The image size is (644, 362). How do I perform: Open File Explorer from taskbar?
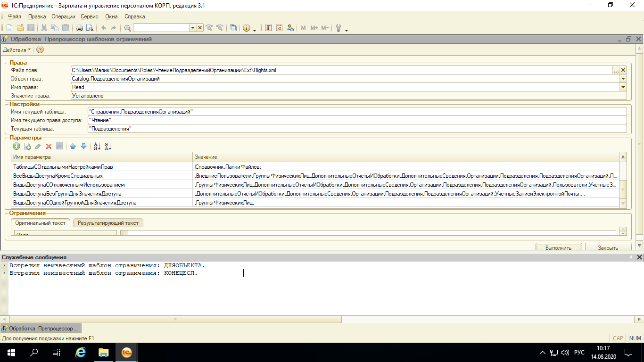pos(103,353)
